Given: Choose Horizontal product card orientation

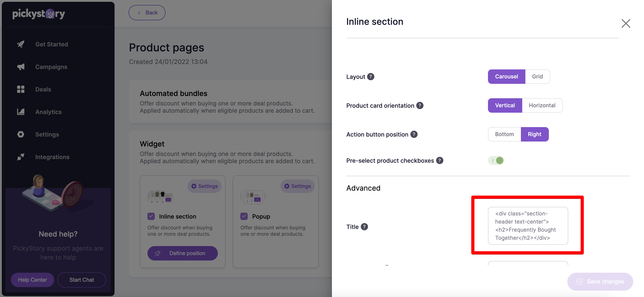Looking at the screenshot, I should pos(542,105).
